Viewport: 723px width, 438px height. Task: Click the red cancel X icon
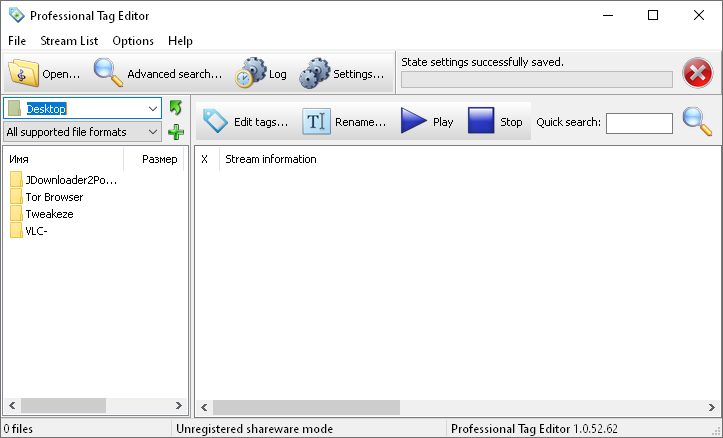[697, 73]
